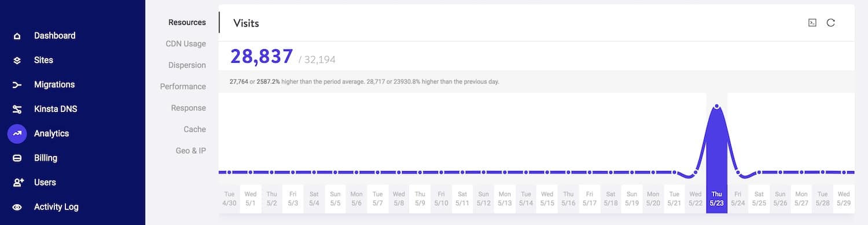Go to the Response tab
This screenshot has width=868, height=225.
click(x=188, y=108)
